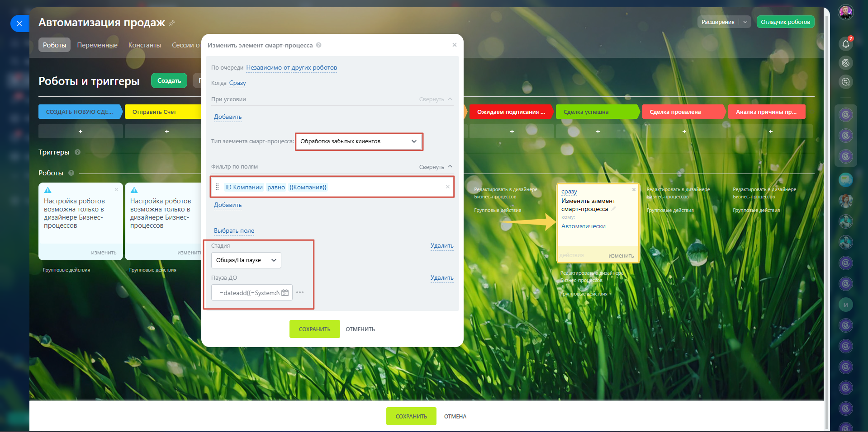Click the Расширения button
Image resolution: width=868 pixels, height=432 pixels.
click(x=718, y=22)
